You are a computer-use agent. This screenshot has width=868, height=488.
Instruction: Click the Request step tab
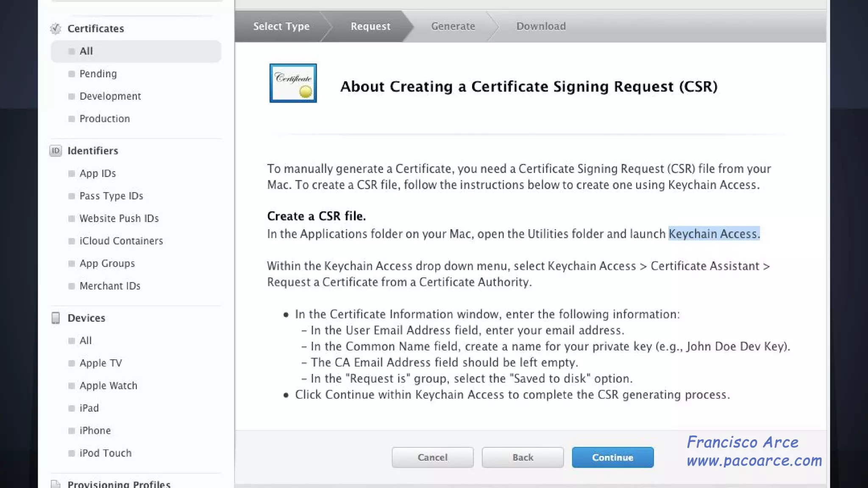[370, 26]
